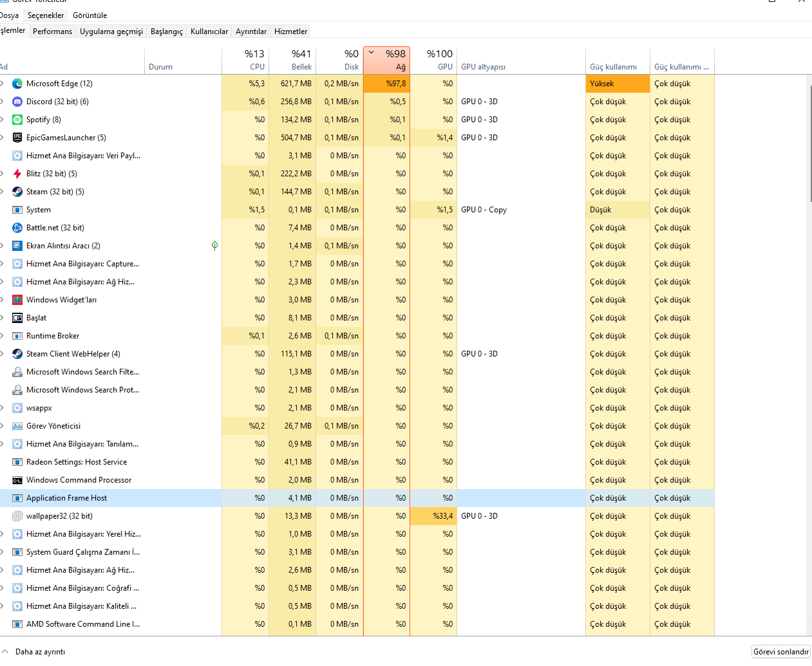The height and width of the screenshot is (666, 812).
Task: Select the GPU 0 - Copy cell
Action: 521,210
